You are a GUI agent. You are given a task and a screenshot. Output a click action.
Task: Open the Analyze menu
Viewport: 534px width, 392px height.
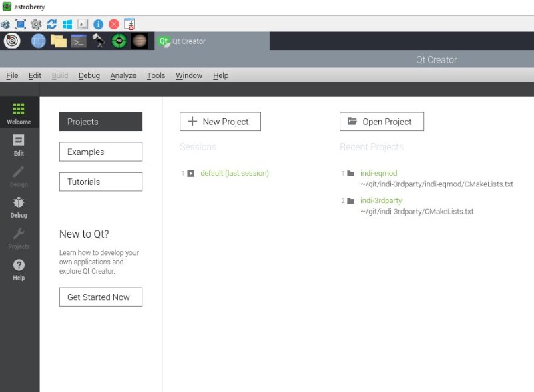point(123,75)
